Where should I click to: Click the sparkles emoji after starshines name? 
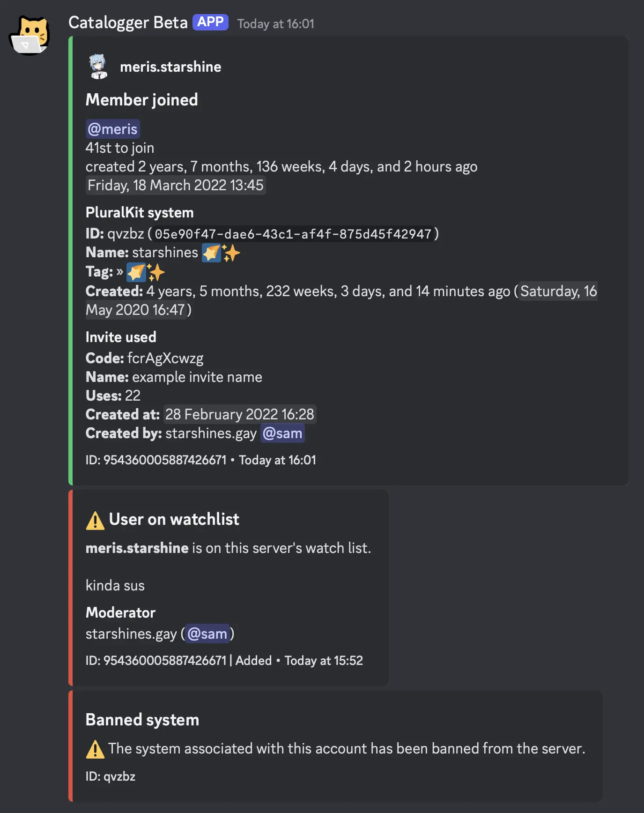(x=231, y=253)
